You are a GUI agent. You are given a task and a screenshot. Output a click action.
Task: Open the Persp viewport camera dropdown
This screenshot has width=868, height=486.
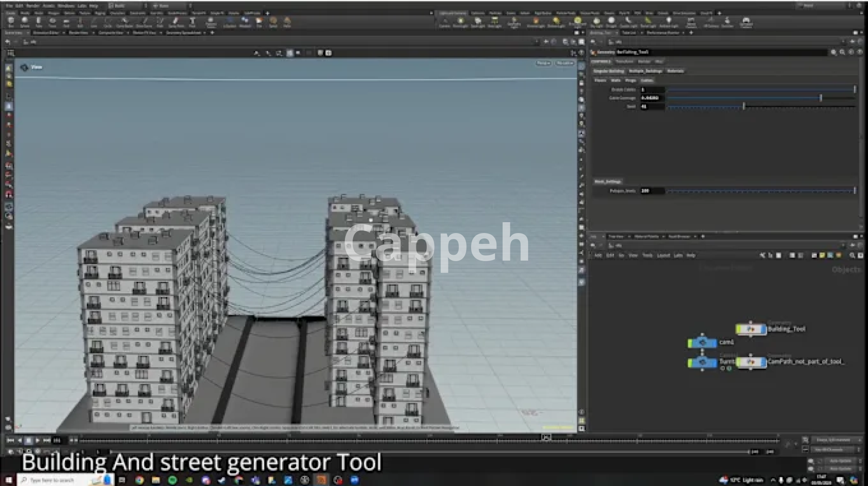[543, 63]
